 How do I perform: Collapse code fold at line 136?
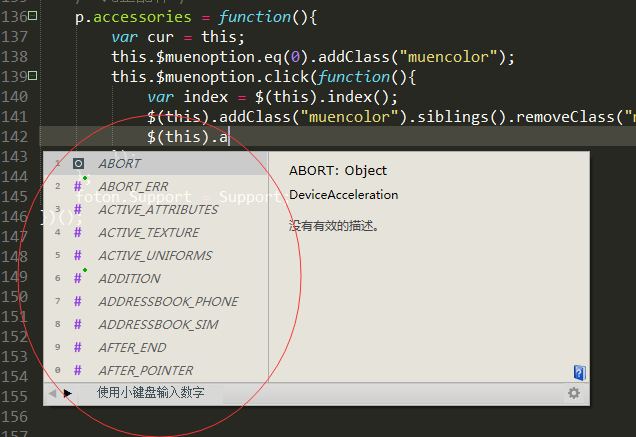(34, 17)
